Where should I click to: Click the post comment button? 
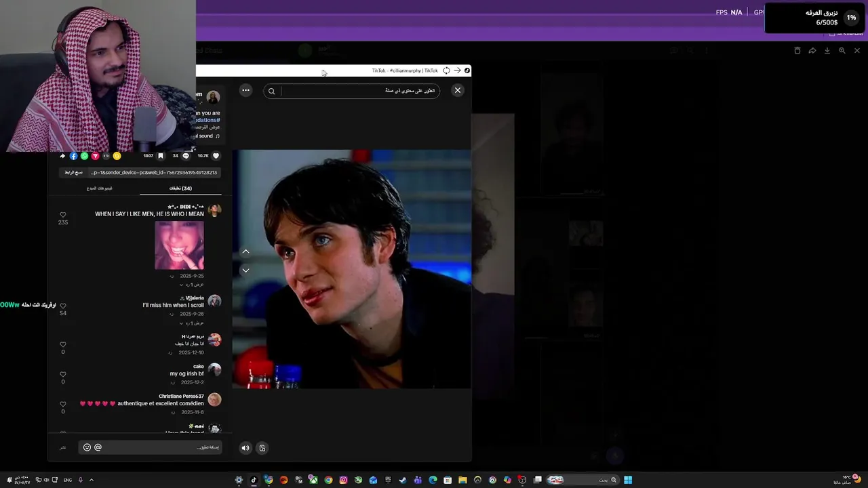(63, 447)
